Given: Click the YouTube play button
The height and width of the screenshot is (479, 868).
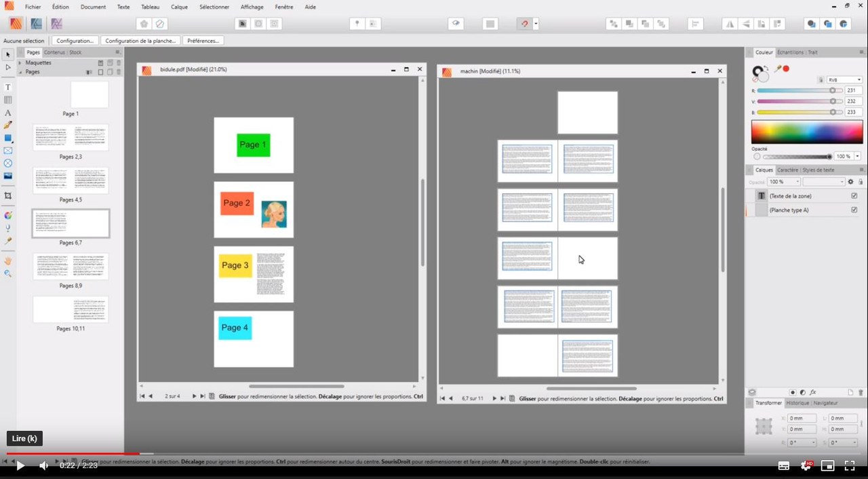Looking at the screenshot, I should pos(20,465).
